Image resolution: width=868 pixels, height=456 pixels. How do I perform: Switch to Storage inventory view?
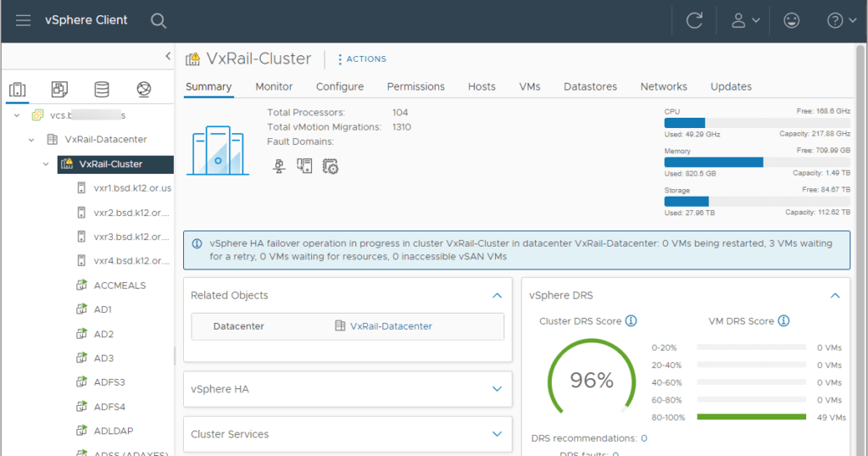point(102,89)
